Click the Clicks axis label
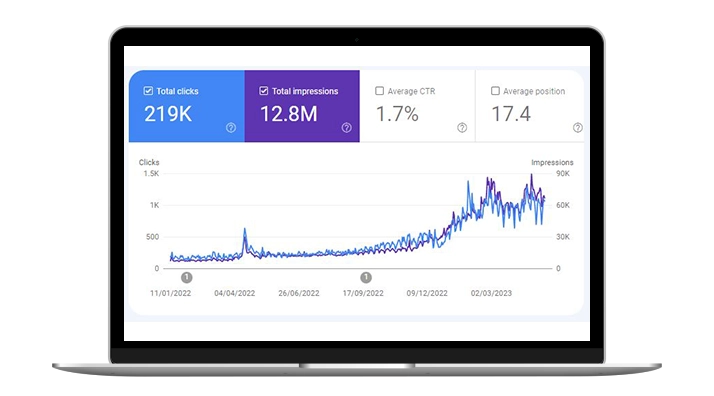This screenshot has height=396, width=714. pyautogui.click(x=149, y=162)
